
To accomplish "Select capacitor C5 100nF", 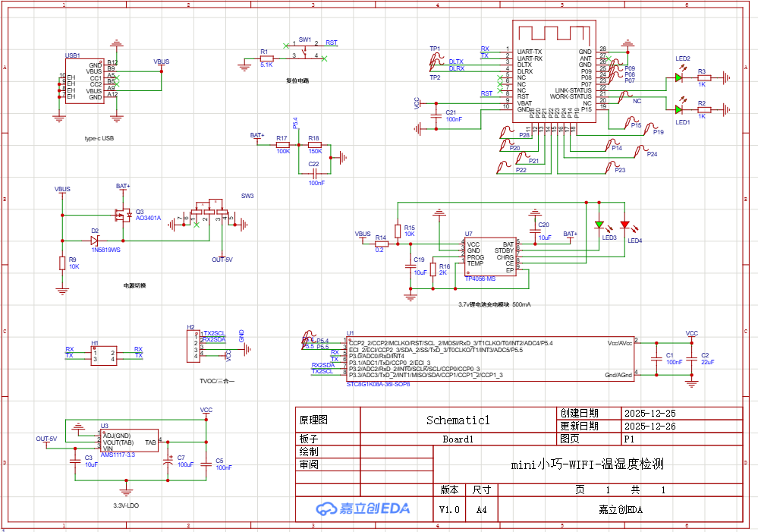I will (206, 464).
